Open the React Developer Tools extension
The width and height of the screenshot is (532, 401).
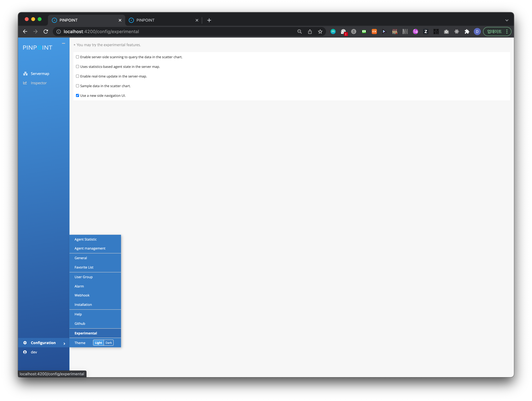coord(457,32)
